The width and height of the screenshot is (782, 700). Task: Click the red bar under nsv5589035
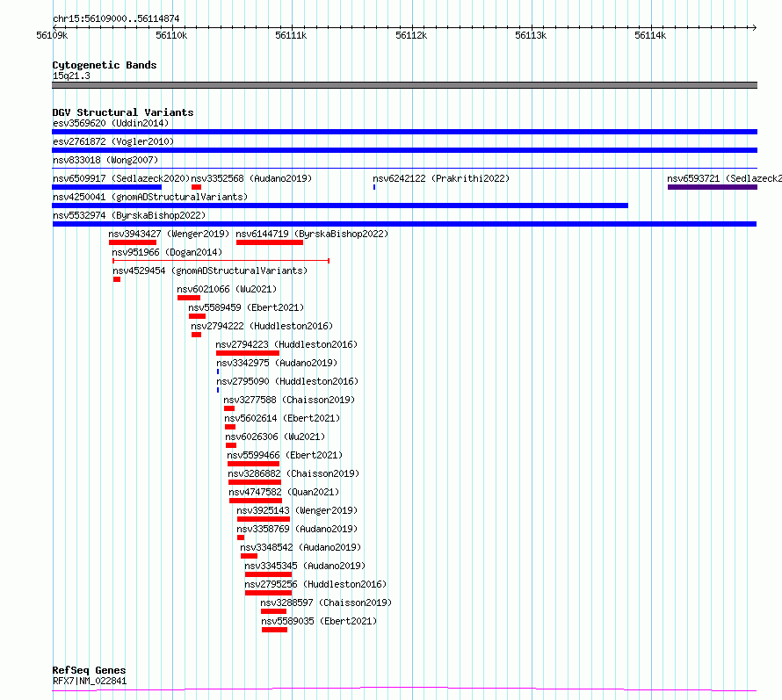point(274,630)
